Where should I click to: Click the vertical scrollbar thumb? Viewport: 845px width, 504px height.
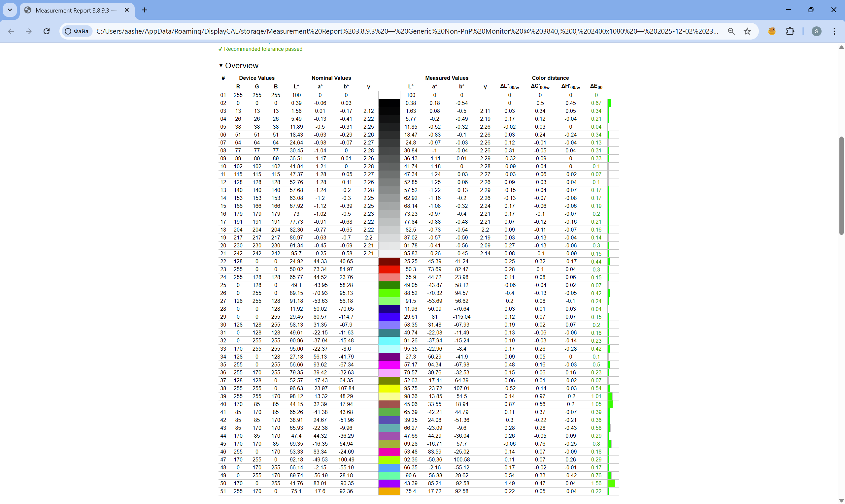[x=841, y=185]
